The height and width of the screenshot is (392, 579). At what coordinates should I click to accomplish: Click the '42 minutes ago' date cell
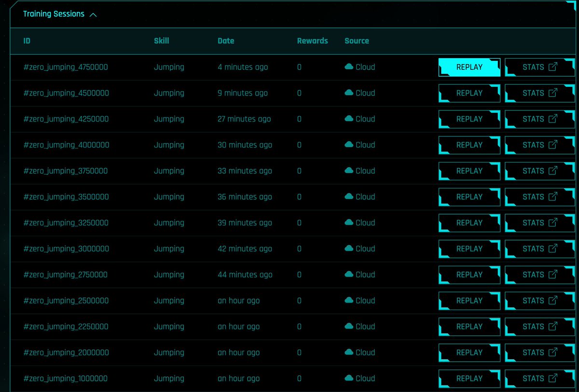click(x=245, y=249)
